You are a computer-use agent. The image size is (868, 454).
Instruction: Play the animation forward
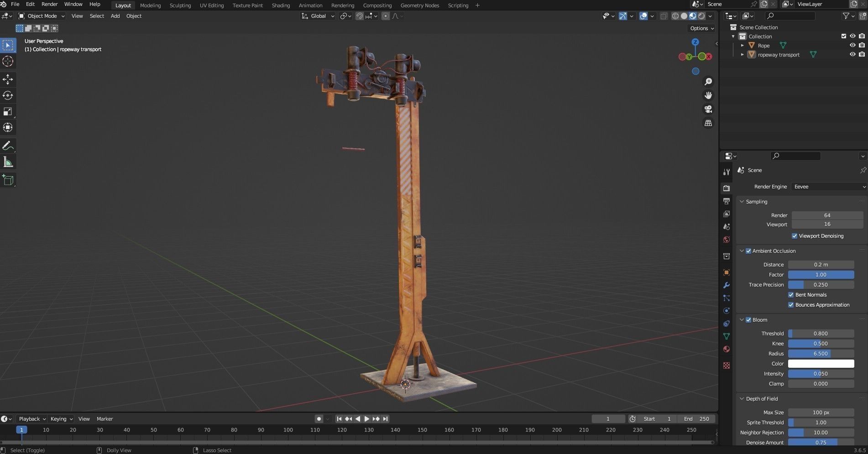(x=366, y=419)
